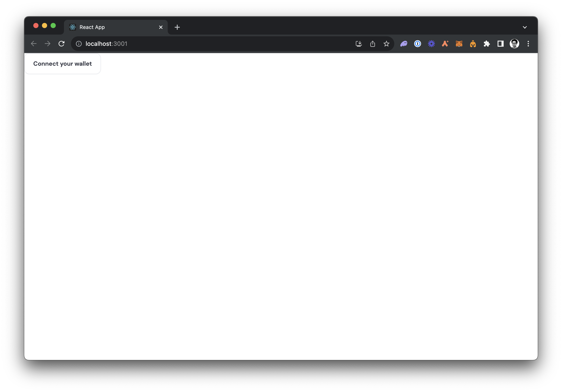Toggle the browser side panel
The image size is (562, 392).
point(500,44)
